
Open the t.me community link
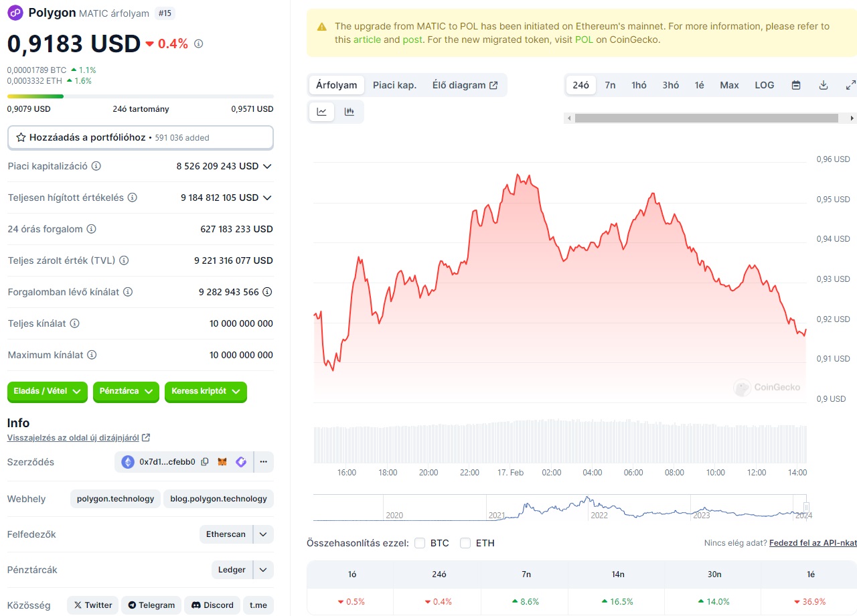258,605
